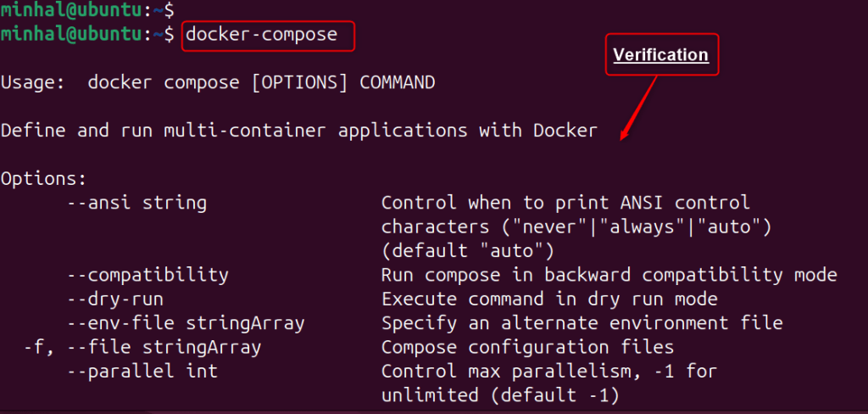
Task: Click the 'Run compose in backward compatibility mode' description
Action: pos(609,275)
